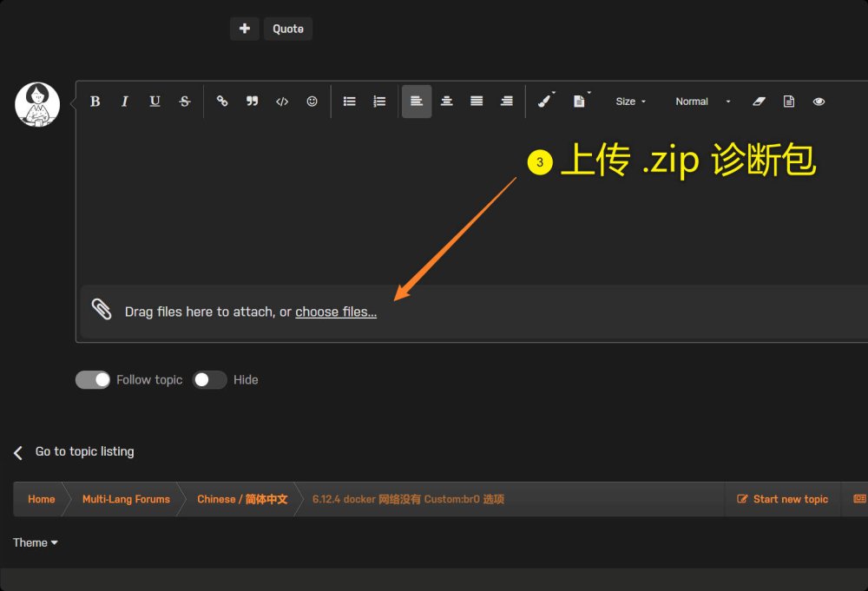The image size is (868, 591).
Task: Click the user avatar image
Action: click(37, 105)
